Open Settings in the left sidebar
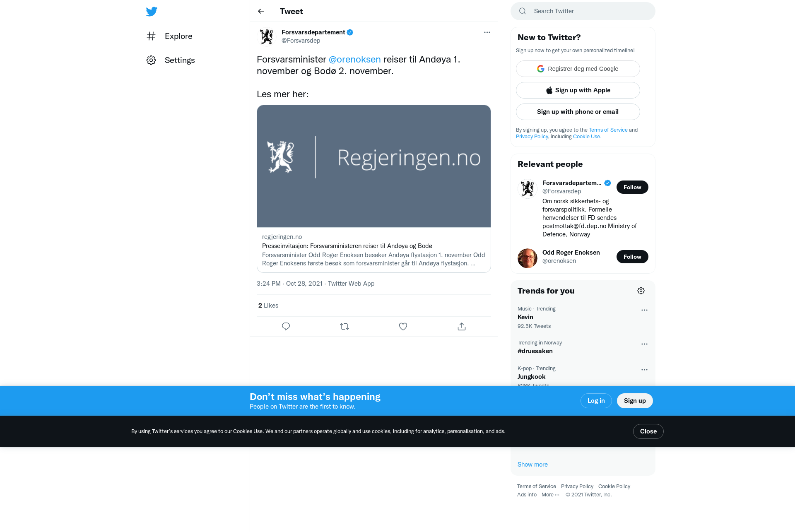 click(171, 60)
